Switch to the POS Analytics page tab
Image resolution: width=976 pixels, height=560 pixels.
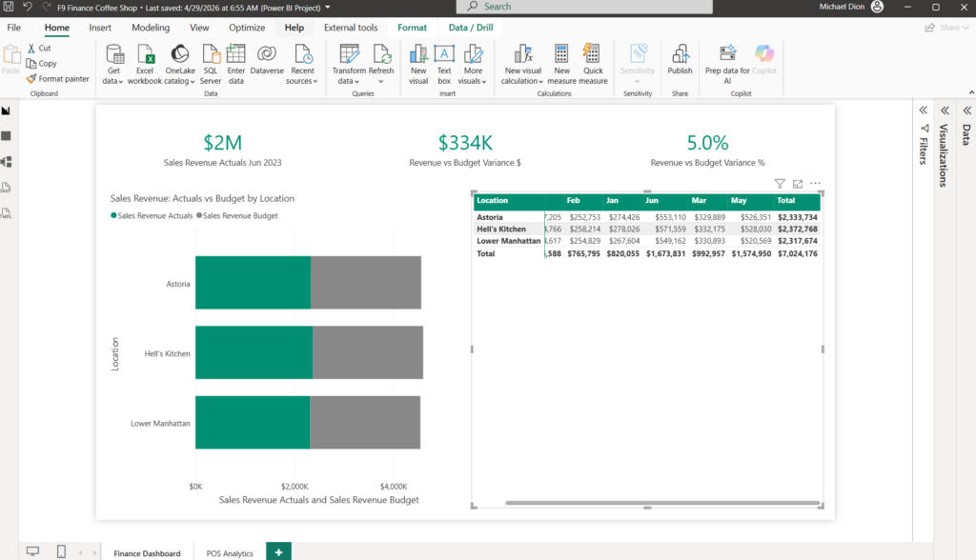(x=230, y=553)
